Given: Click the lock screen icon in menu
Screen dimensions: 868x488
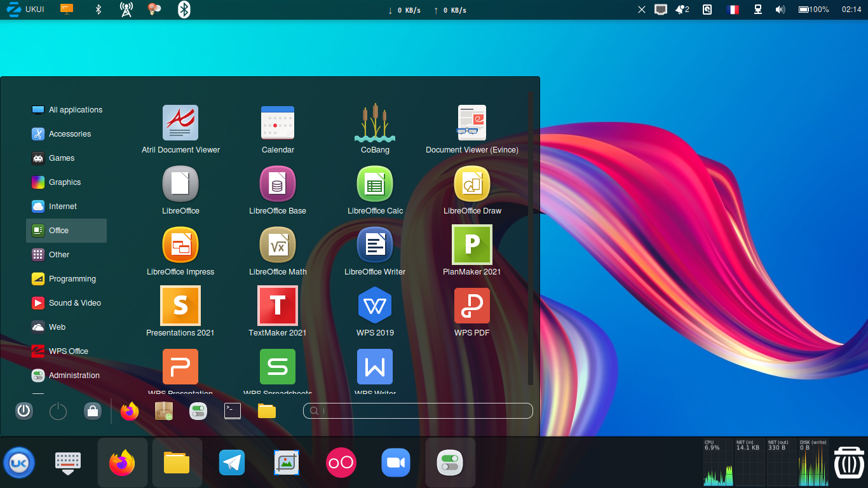Looking at the screenshot, I should (x=93, y=411).
